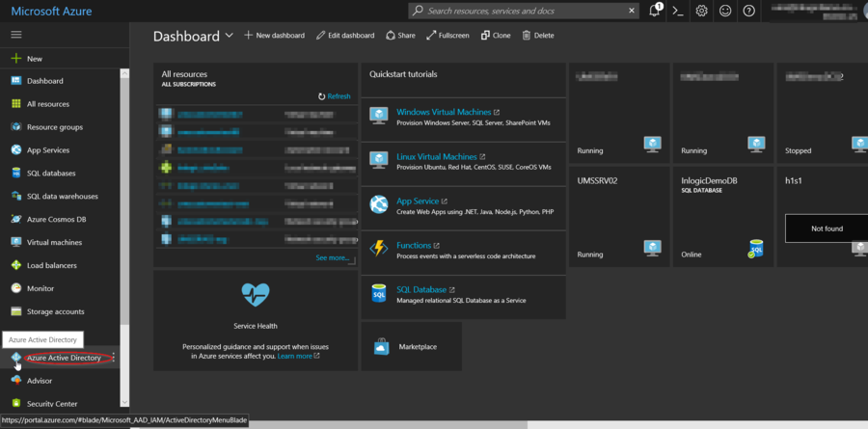The width and height of the screenshot is (868, 429).
Task: Expand the Dashboard name dropdown chevron
Action: click(x=230, y=36)
